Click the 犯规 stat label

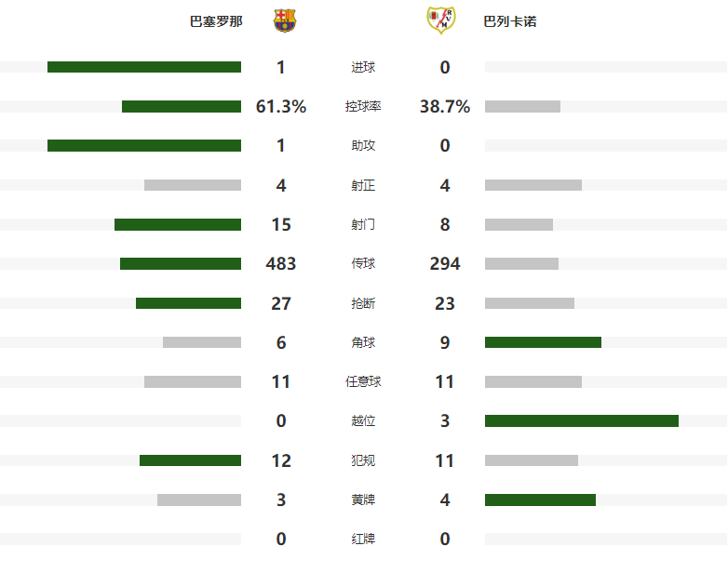tap(363, 460)
